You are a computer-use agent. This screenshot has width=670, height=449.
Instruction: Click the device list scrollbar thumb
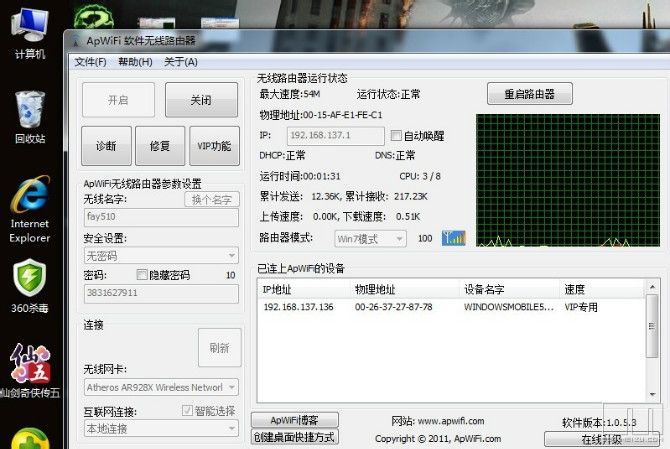652,326
